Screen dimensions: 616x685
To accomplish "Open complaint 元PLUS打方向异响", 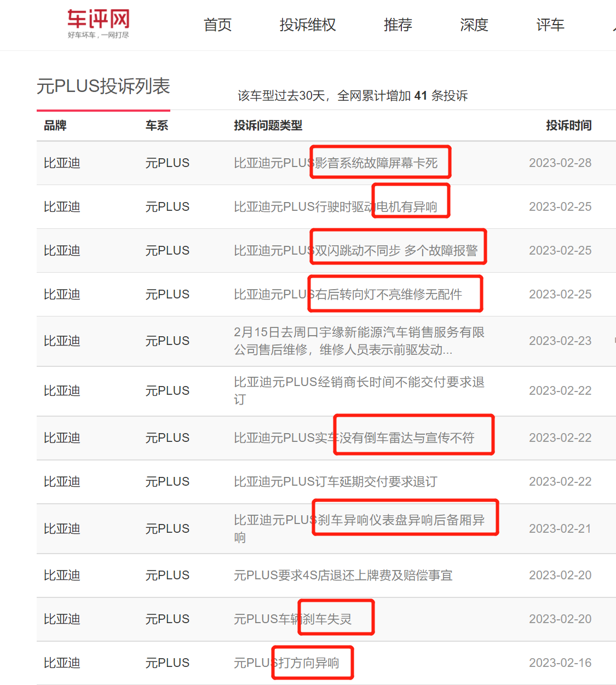I will pyautogui.click(x=286, y=663).
